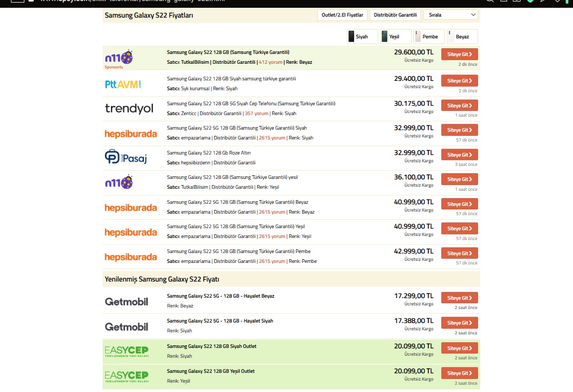Image resolution: width=573 pixels, height=392 pixels.
Task: Open 357 yorum reviews link
Action: [257, 114]
